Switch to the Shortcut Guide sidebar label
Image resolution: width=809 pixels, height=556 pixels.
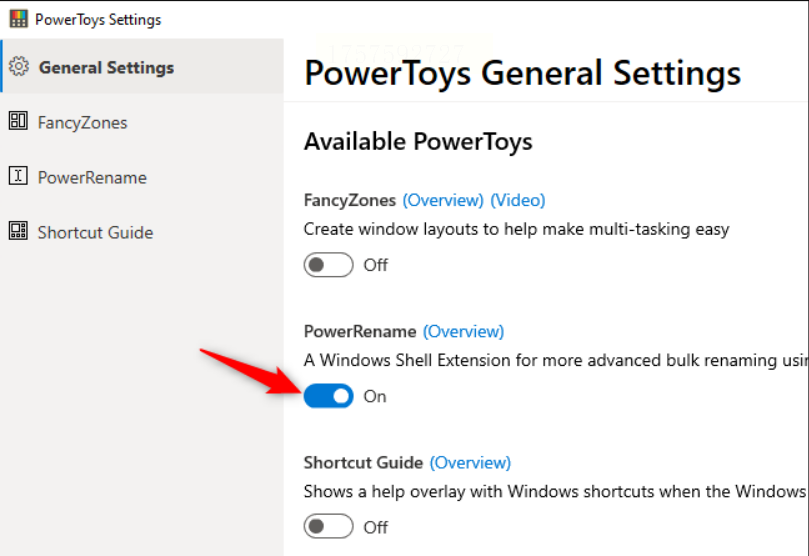[x=95, y=233]
